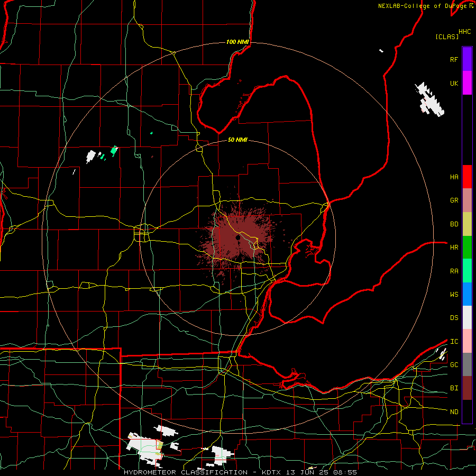The image size is (476, 476).
Task: Click the 100 NMI range ring label
Action: point(237,42)
